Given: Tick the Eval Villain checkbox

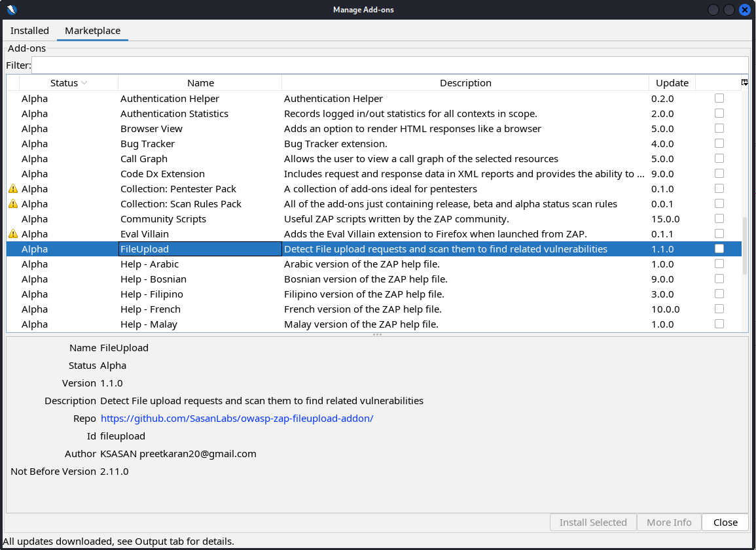Looking at the screenshot, I should click(719, 233).
